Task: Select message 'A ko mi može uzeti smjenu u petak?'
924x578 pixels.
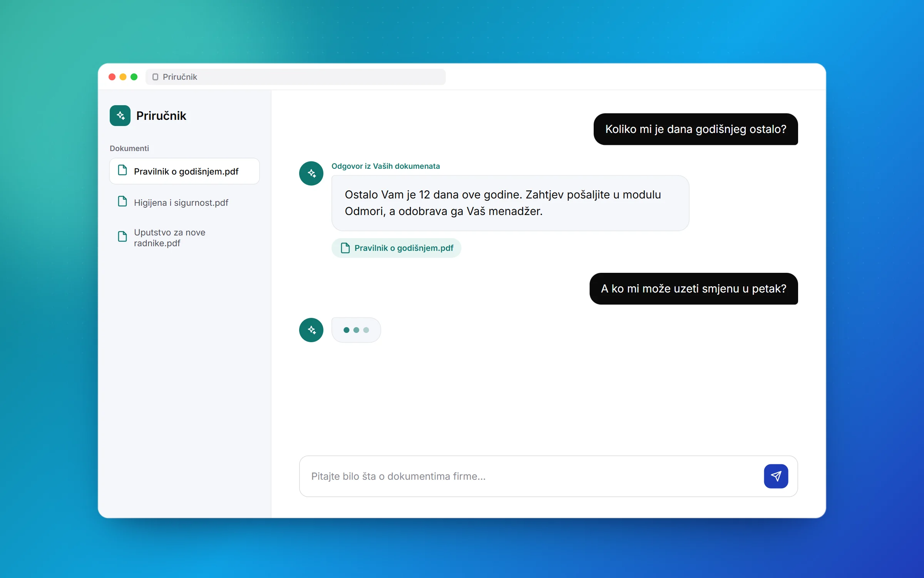Action: pyautogui.click(x=694, y=289)
